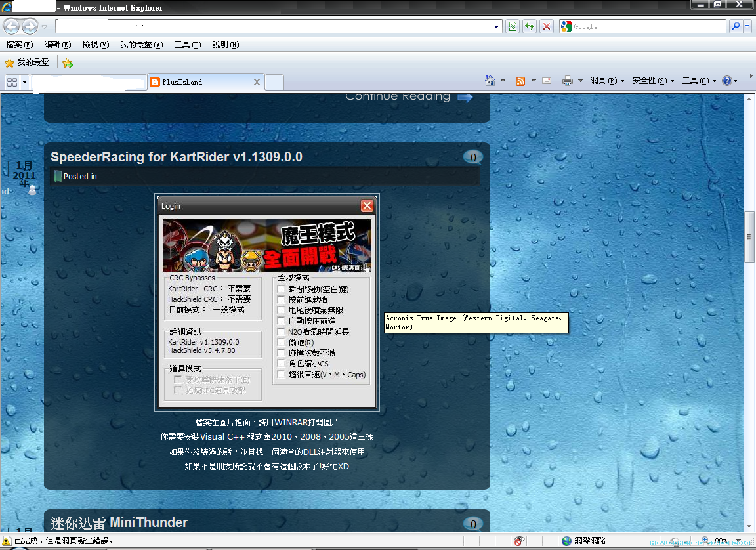Screen dimensions: 756x550
Task: Click the blue Help question mark icon
Action: pos(727,81)
